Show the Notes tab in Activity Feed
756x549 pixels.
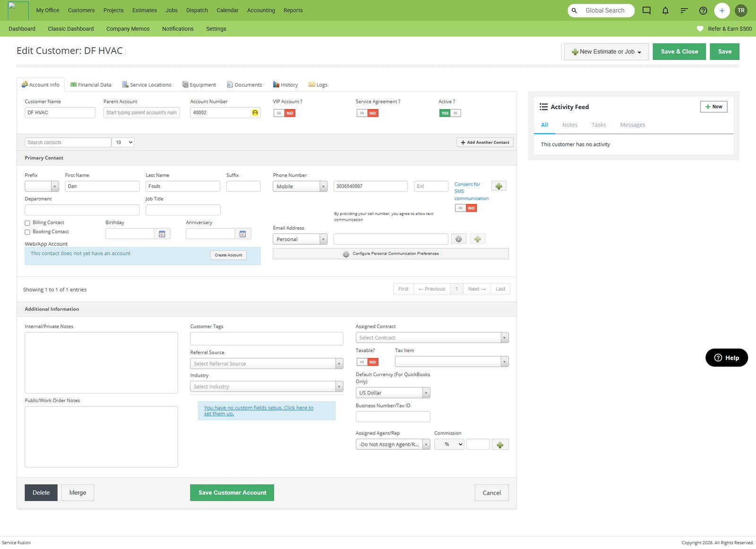pyautogui.click(x=570, y=125)
